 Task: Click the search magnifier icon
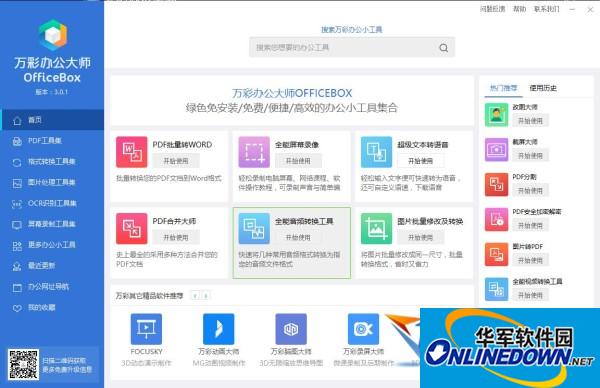(443, 48)
